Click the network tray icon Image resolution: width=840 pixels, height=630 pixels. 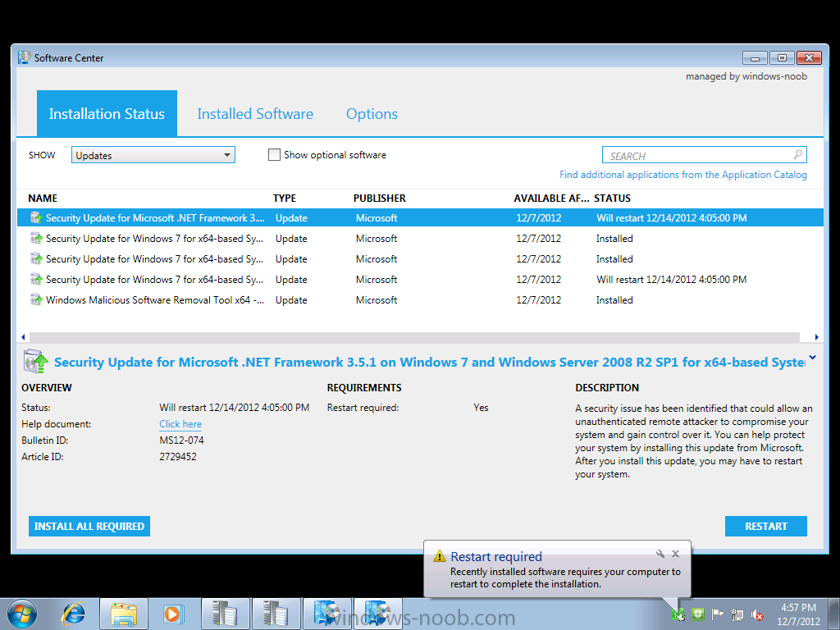[x=737, y=614]
